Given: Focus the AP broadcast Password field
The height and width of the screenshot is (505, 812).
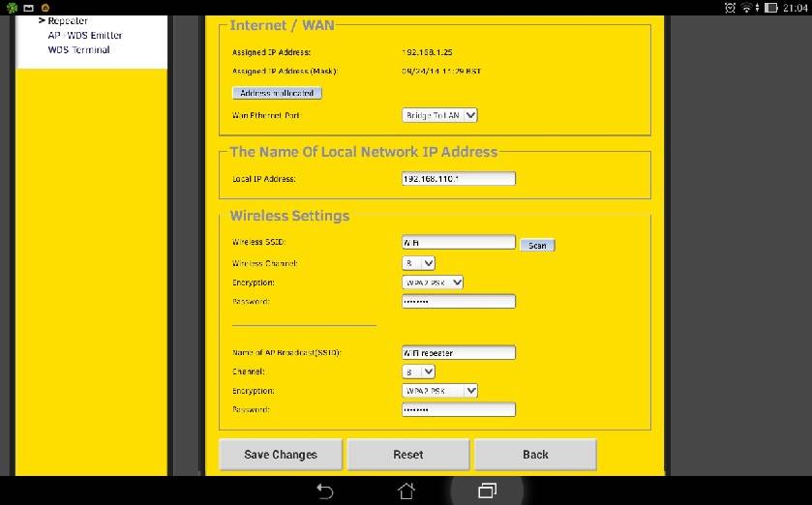Looking at the screenshot, I should click(459, 410).
